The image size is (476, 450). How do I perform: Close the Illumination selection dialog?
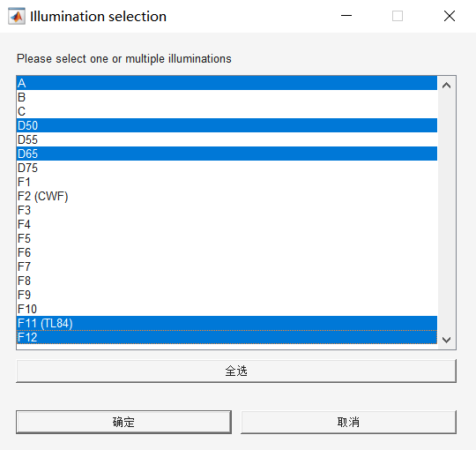(450, 16)
